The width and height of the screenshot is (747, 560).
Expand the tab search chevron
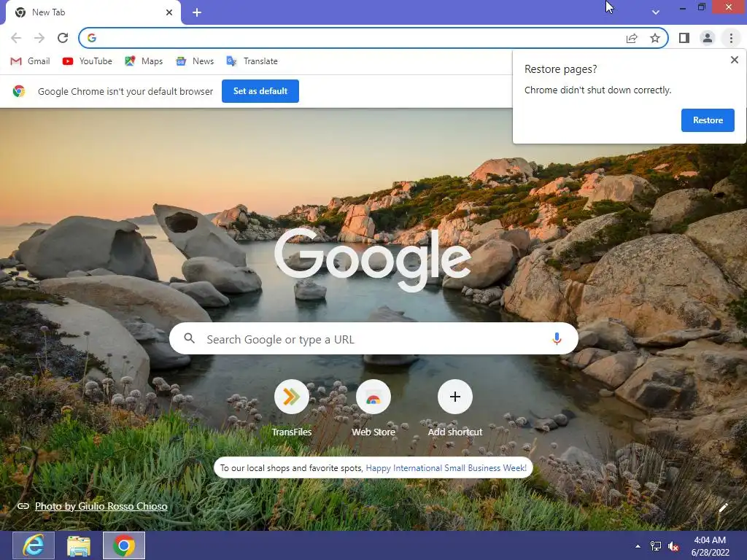[x=656, y=12]
